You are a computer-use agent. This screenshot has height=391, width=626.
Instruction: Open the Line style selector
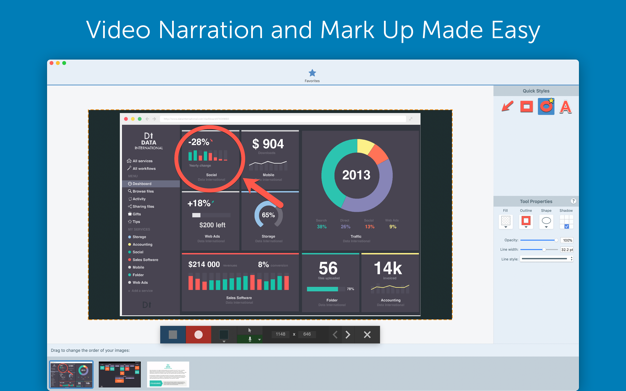point(547,259)
